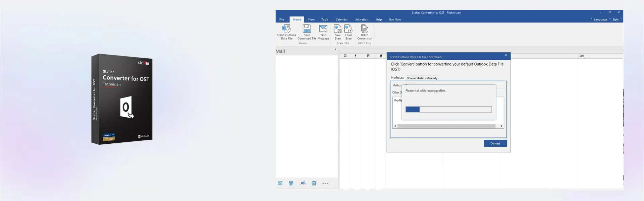Click the profile list horizontal scrollbar
The height and width of the screenshot is (201, 644).
coord(446,126)
